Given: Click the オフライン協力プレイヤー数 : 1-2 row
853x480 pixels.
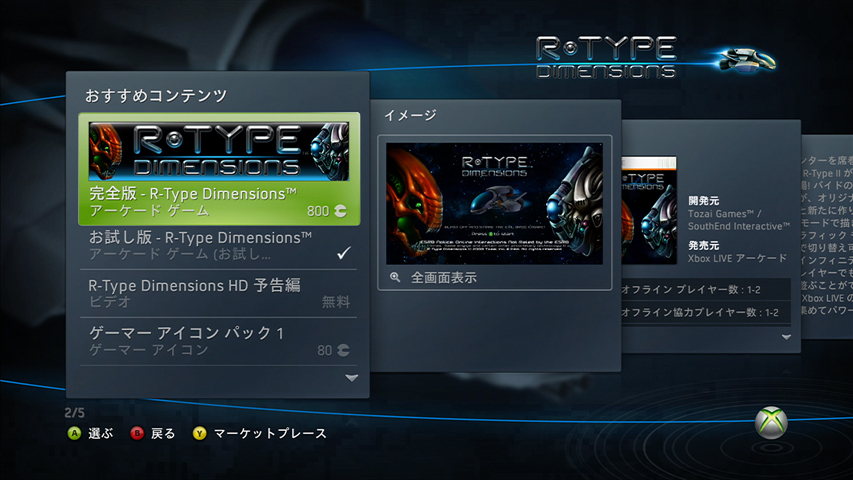Looking at the screenshot, I should [706, 312].
